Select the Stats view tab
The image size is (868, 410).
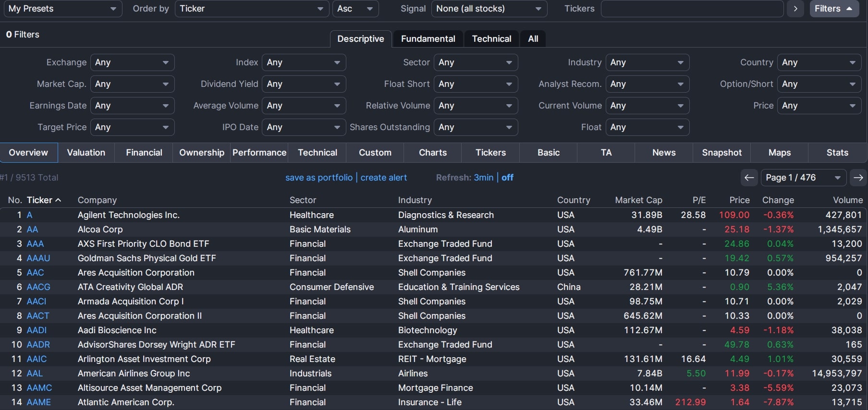837,153
